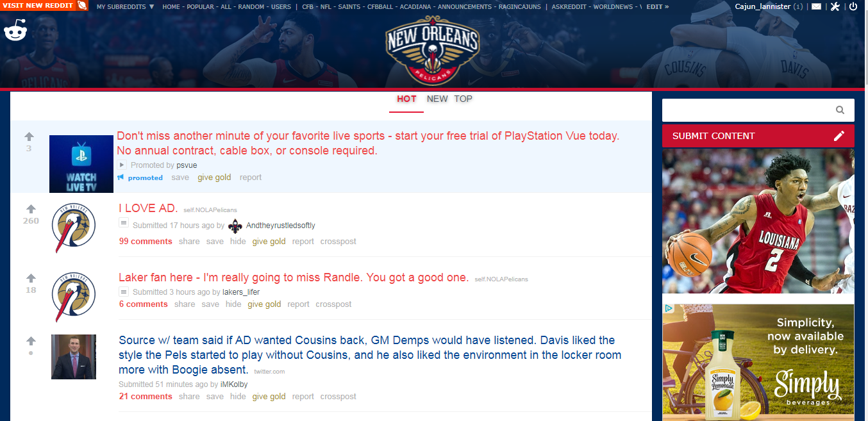Expand the Laker fan post text

tap(124, 292)
